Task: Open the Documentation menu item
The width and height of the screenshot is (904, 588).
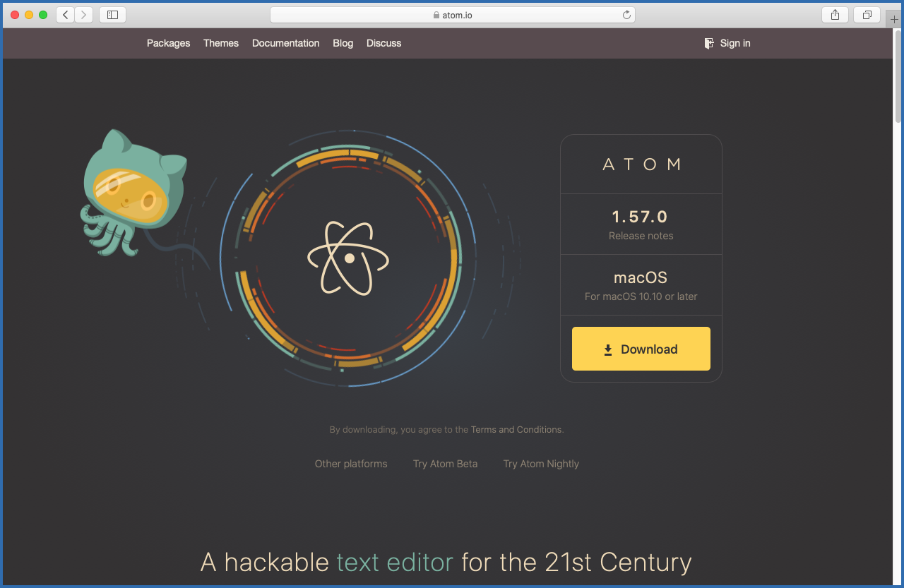Action: (285, 43)
